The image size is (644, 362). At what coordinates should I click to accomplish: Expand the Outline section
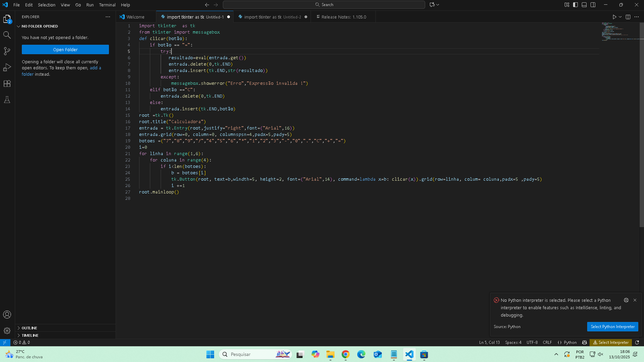[30, 328]
